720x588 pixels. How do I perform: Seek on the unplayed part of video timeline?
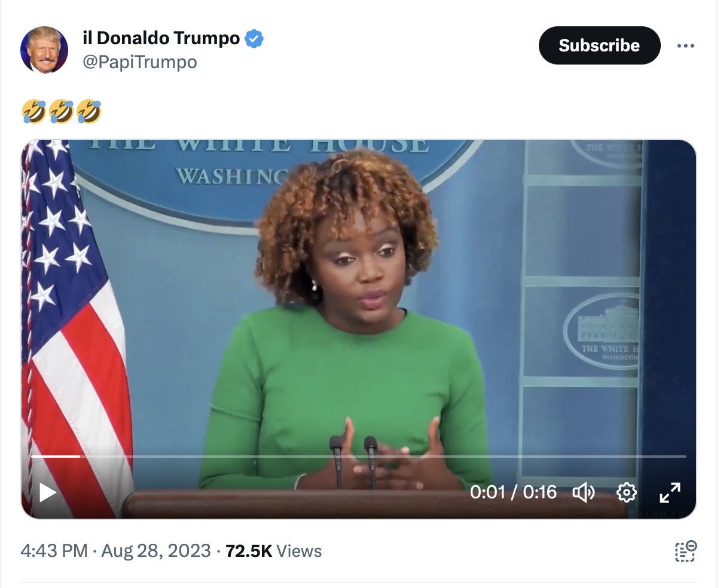click(x=383, y=457)
